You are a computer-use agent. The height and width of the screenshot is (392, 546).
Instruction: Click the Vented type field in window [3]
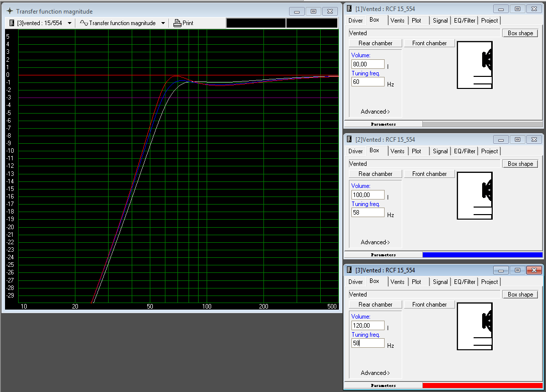(424, 294)
